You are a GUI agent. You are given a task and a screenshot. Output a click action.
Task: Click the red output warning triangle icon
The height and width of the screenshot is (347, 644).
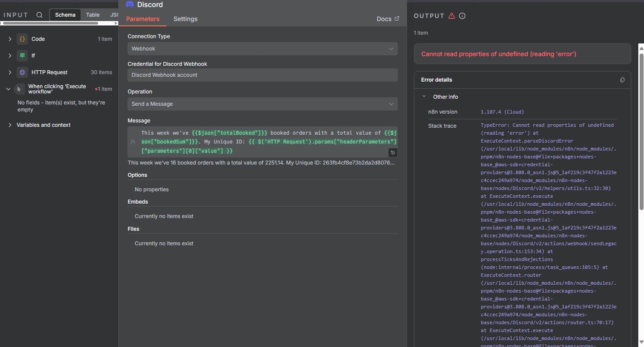pyautogui.click(x=452, y=16)
